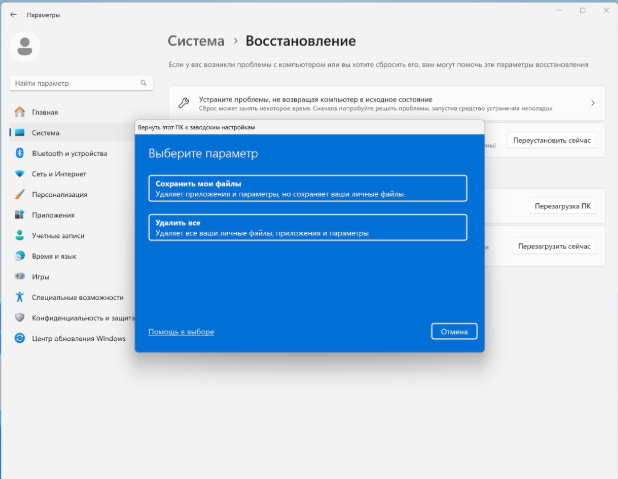The height and width of the screenshot is (479, 618).
Task: Open Помощь в выборе link
Action: (181, 332)
